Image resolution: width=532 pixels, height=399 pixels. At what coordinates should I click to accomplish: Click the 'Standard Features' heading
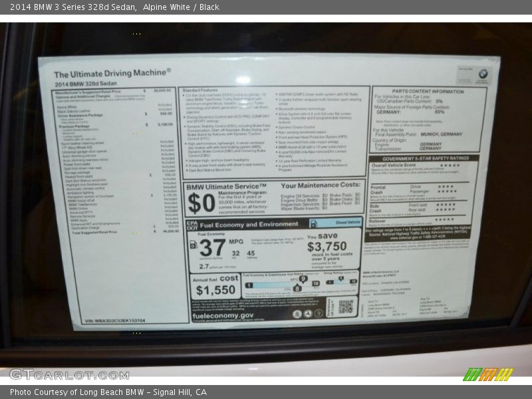tap(200, 90)
